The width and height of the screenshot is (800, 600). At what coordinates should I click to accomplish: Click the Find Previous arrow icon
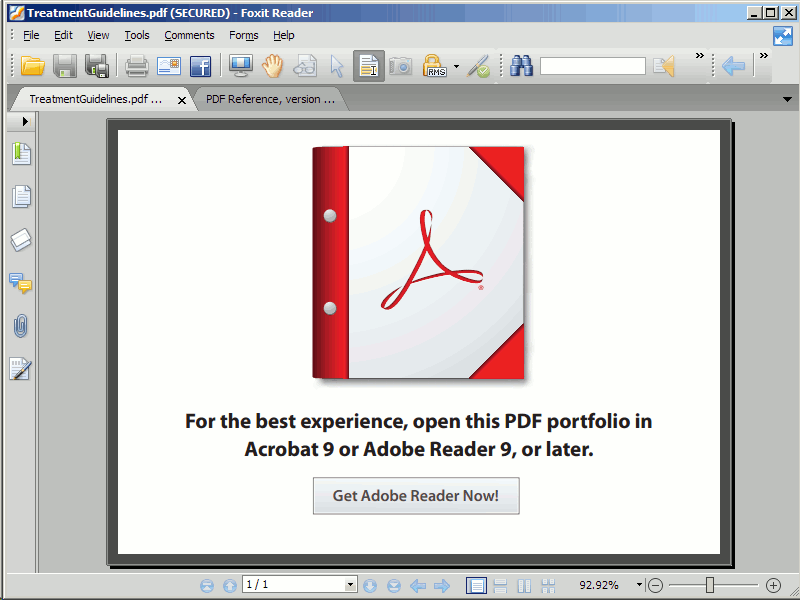[x=664, y=66]
